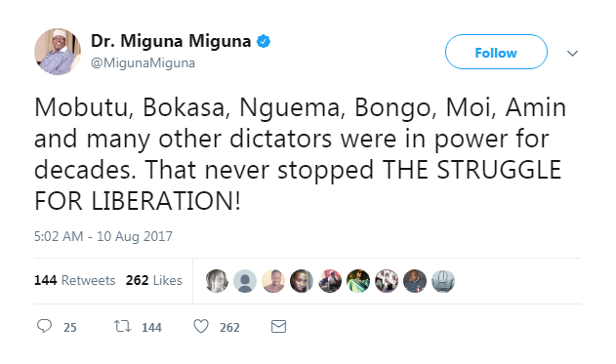Click the envelope direct message icon
Viewport: 616px width, 364px height.
(278, 326)
